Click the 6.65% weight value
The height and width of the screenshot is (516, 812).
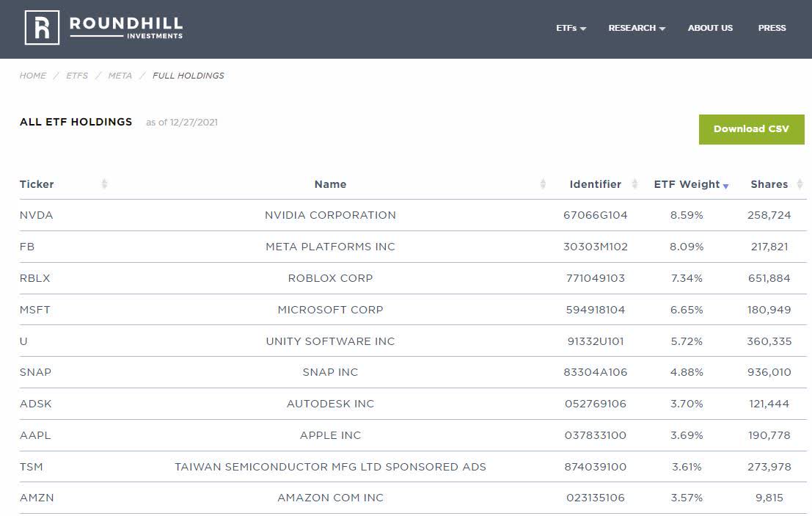click(687, 310)
